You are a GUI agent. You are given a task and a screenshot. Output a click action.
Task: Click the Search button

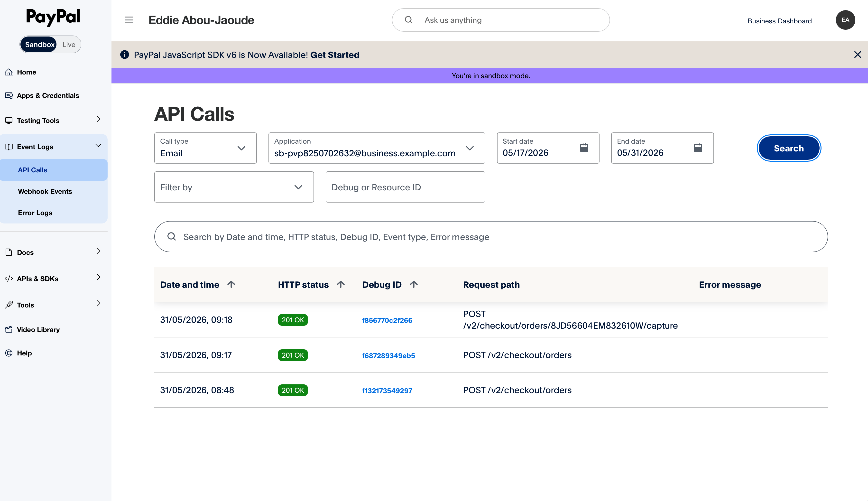tap(789, 148)
